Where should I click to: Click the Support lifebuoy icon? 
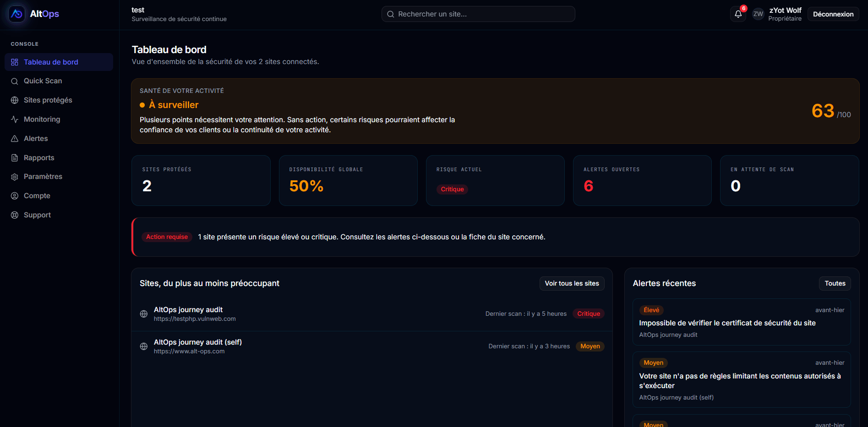(x=15, y=215)
